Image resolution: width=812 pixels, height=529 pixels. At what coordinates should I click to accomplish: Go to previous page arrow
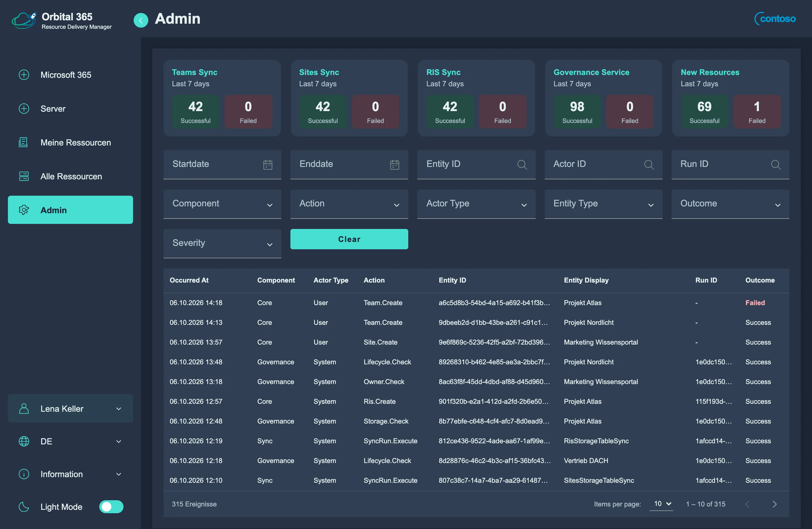pos(747,504)
